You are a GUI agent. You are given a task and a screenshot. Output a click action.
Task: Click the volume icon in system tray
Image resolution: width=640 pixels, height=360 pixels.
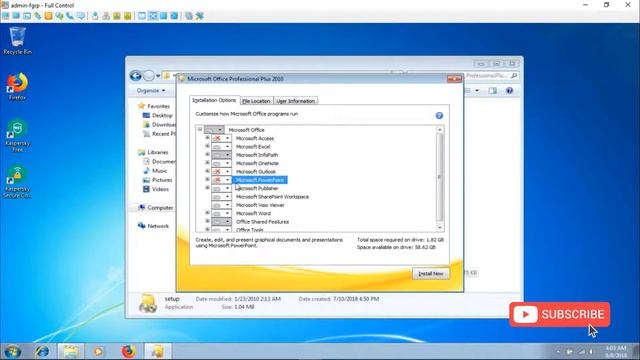click(x=591, y=351)
